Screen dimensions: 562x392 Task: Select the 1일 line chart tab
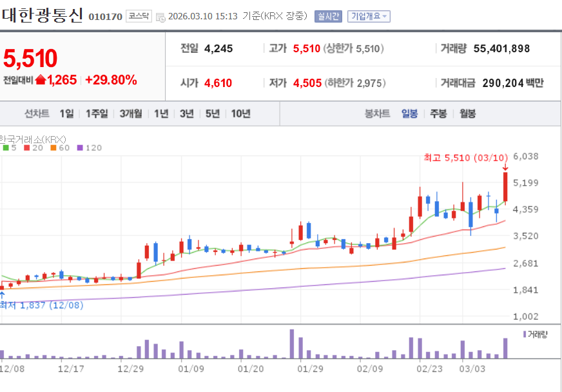pos(66,113)
